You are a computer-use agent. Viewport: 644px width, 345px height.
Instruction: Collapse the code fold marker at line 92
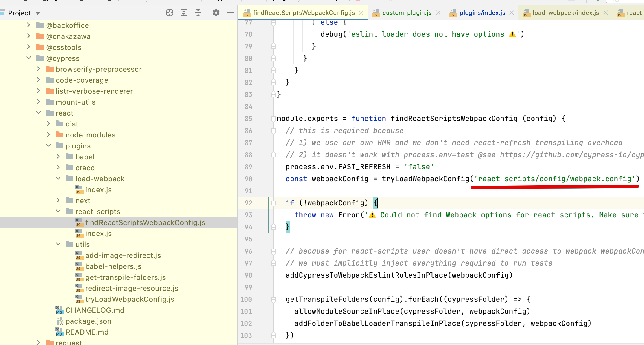tap(273, 203)
